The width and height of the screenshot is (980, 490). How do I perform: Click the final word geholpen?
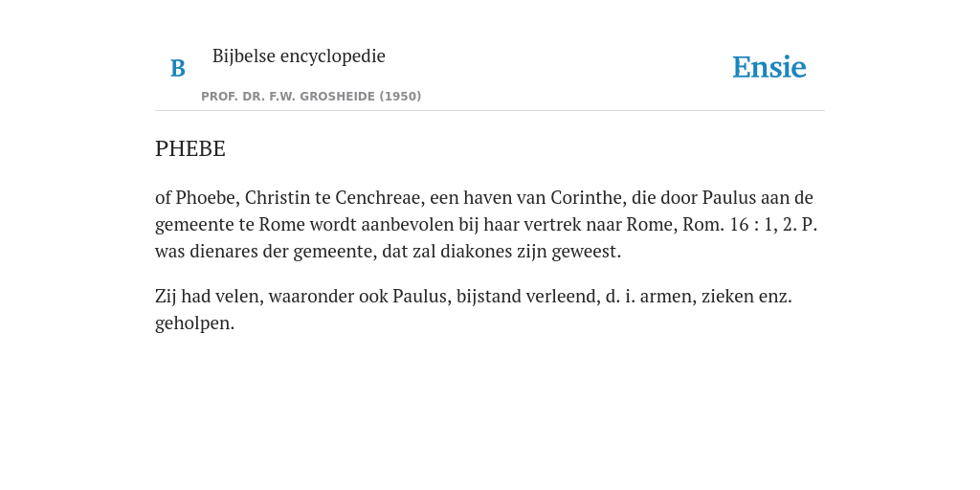coord(194,323)
